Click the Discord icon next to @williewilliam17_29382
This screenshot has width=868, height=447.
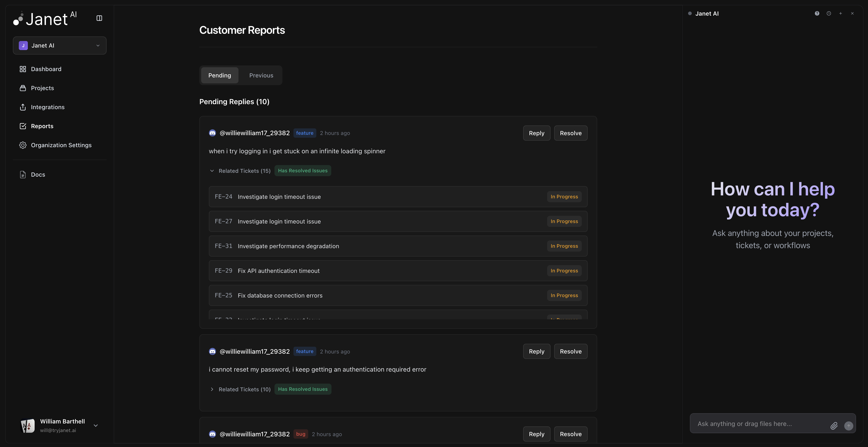click(212, 133)
